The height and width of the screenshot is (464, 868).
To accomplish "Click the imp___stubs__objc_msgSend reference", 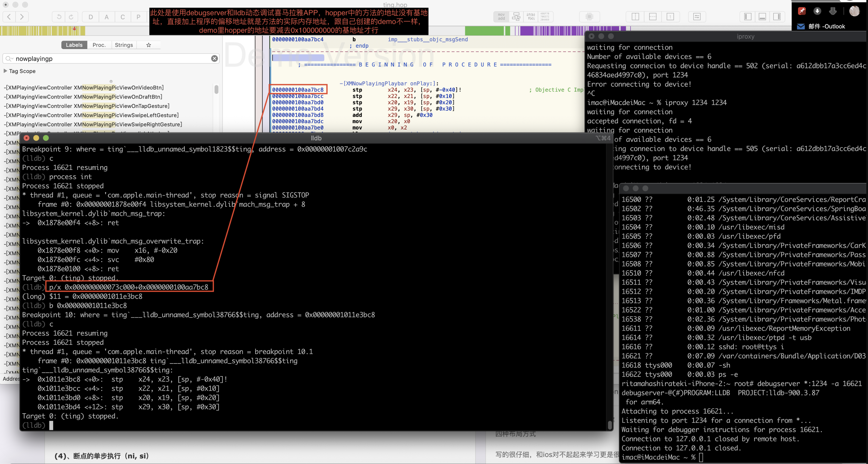I will click(428, 39).
